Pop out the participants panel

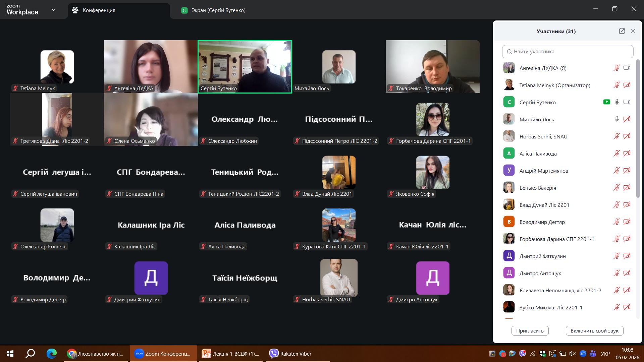coord(622,31)
